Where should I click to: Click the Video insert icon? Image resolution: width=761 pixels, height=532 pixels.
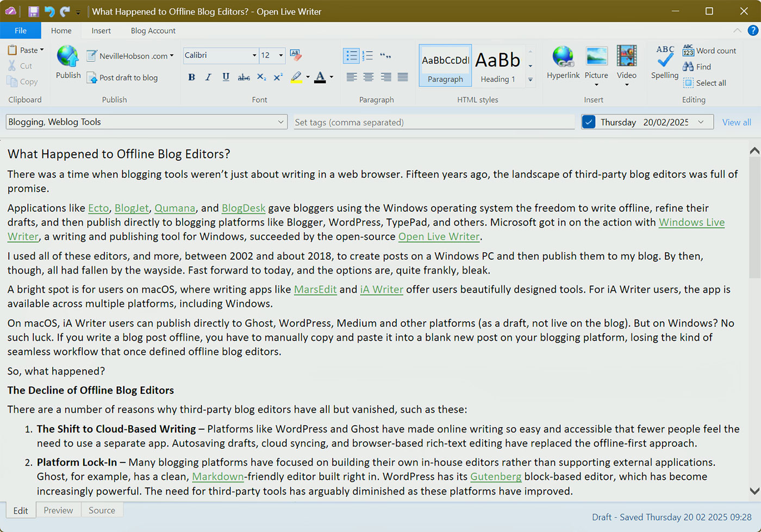coord(626,57)
